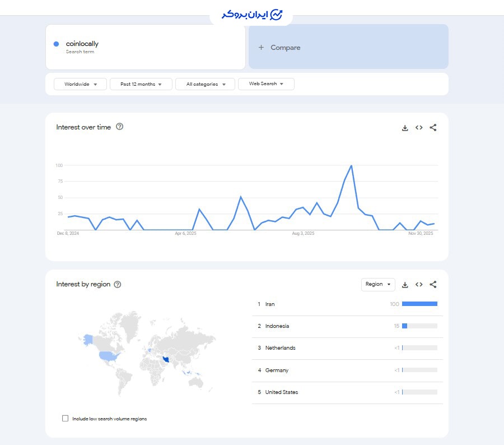This screenshot has height=445, width=504.
Task: Share the Interest over time chart
Action: (x=433, y=128)
